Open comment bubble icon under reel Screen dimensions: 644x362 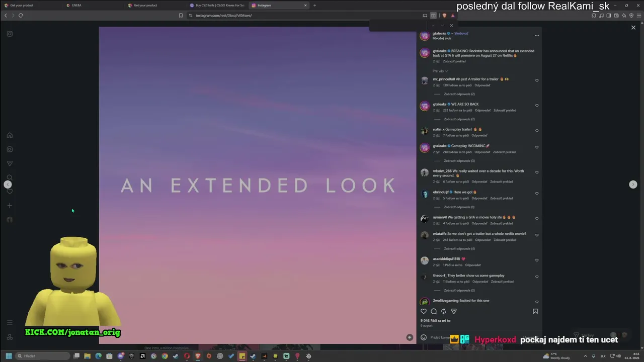pyautogui.click(x=434, y=311)
